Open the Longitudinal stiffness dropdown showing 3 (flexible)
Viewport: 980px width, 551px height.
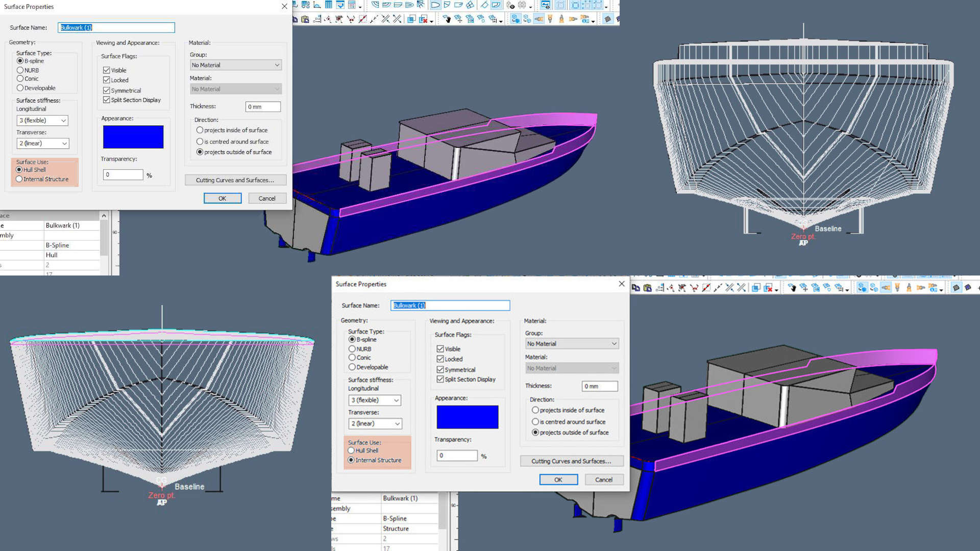42,120
